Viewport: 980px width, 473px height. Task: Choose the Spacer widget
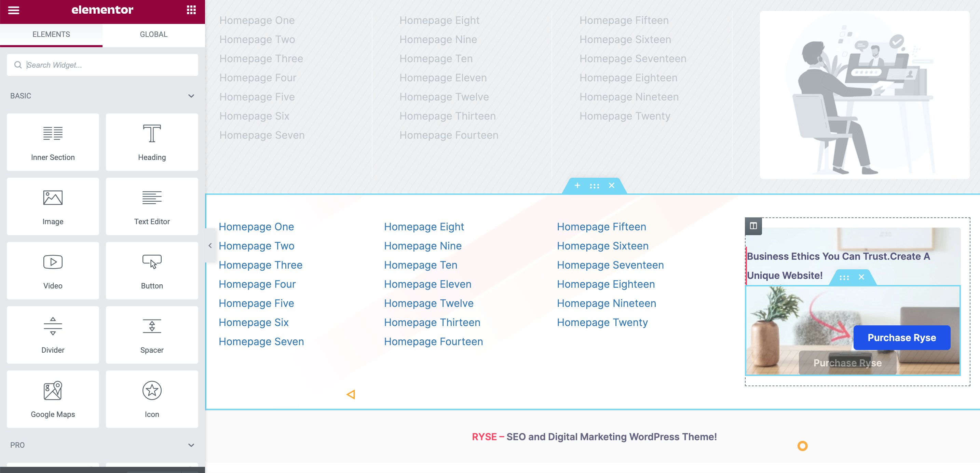(x=152, y=335)
